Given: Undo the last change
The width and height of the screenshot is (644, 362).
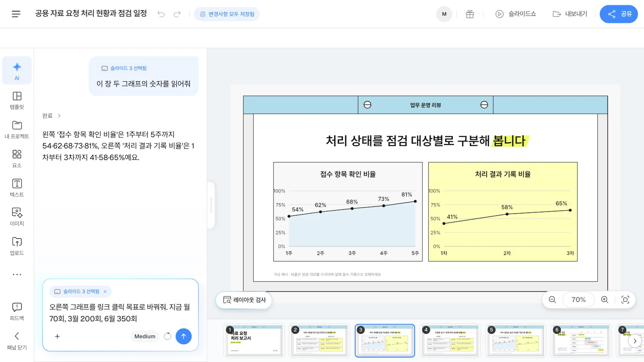Looking at the screenshot, I should tap(161, 14).
